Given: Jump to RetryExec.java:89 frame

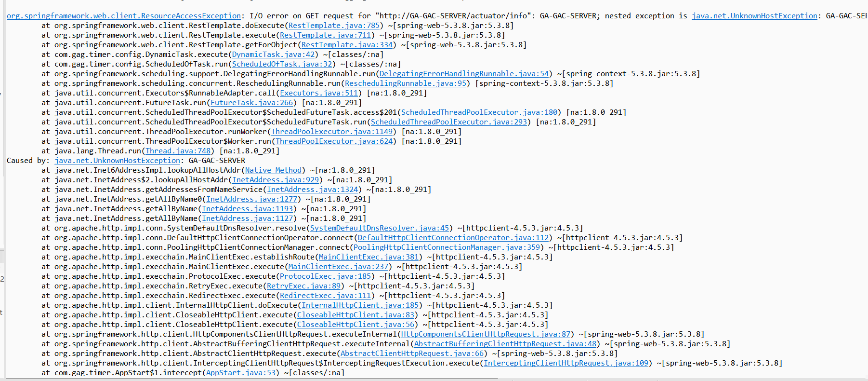Looking at the screenshot, I should point(304,286).
